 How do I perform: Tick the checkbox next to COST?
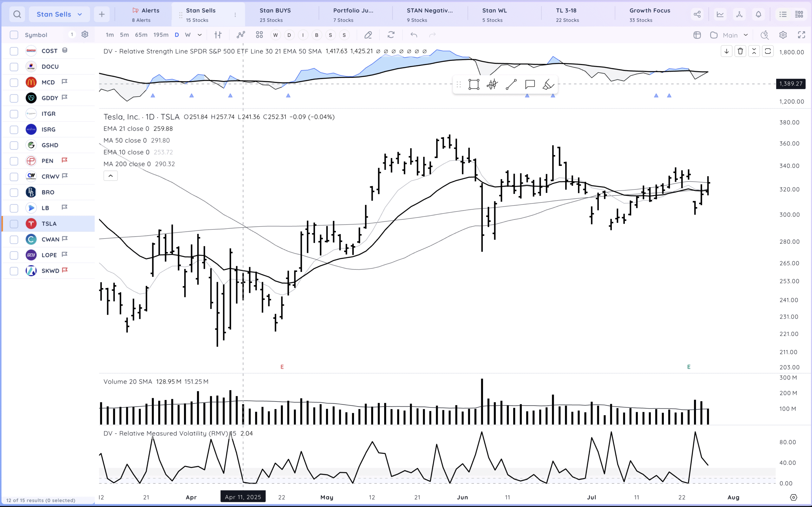coord(14,51)
